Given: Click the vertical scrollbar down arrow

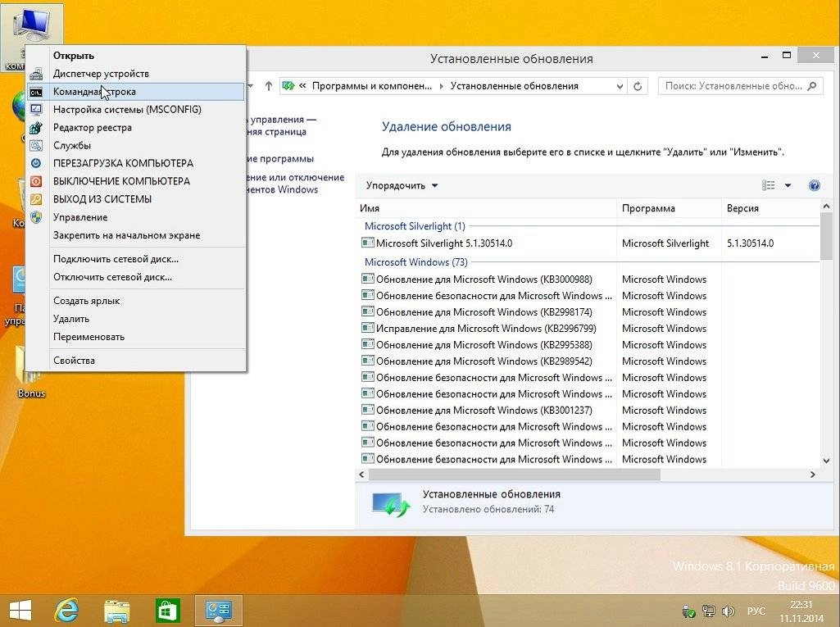Looking at the screenshot, I should (826, 461).
